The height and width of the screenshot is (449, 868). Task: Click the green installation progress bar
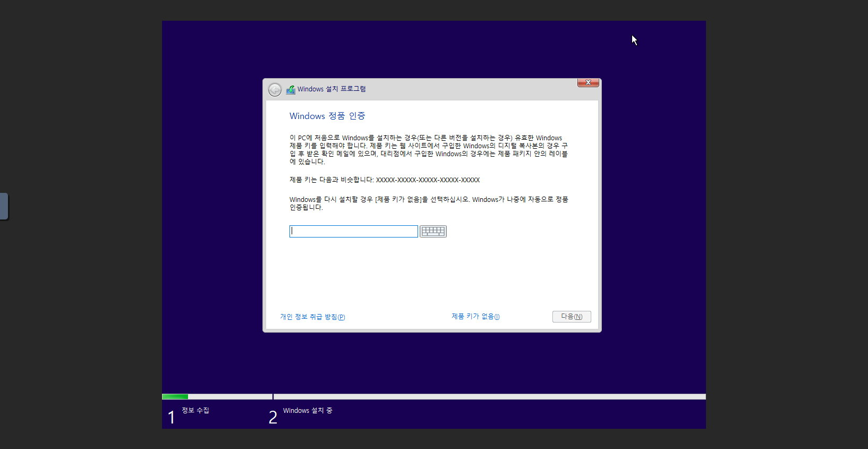(175, 396)
